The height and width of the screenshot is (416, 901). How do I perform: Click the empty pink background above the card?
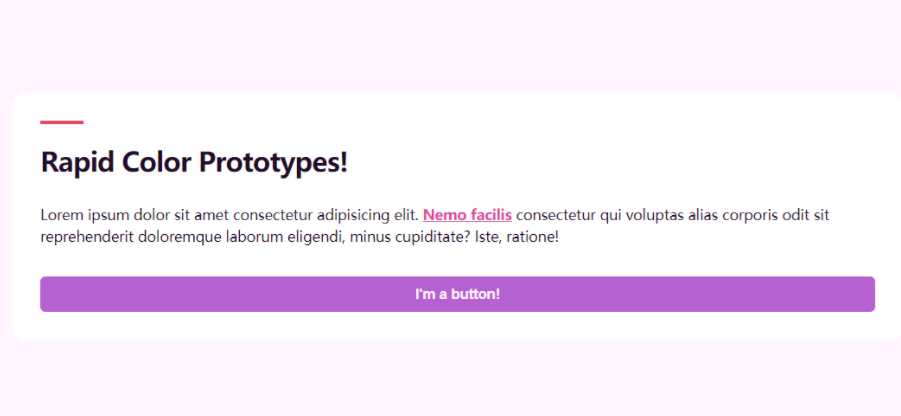pos(450,45)
